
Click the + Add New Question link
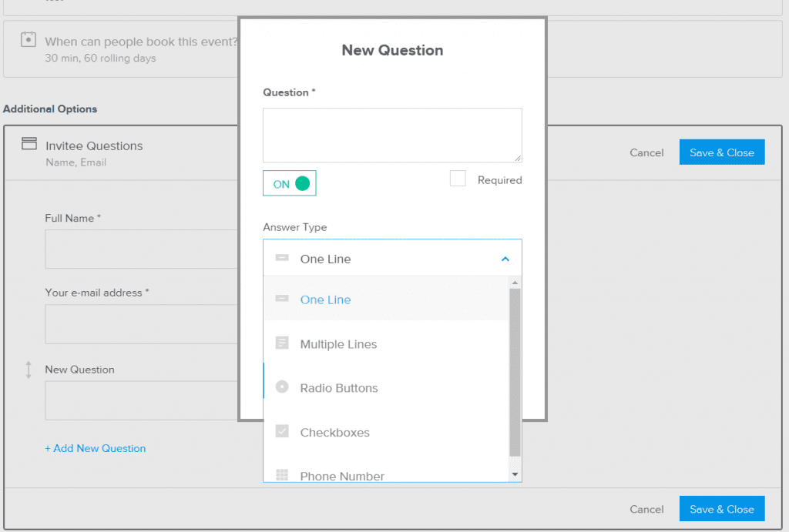(x=96, y=448)
